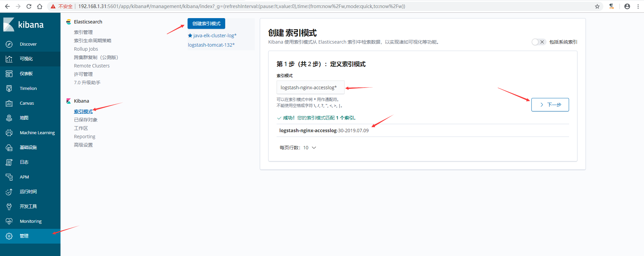The height and width of the screenshot is (256, 644).
Task: Open the Timelion shield icon
Action: point(9,89)
